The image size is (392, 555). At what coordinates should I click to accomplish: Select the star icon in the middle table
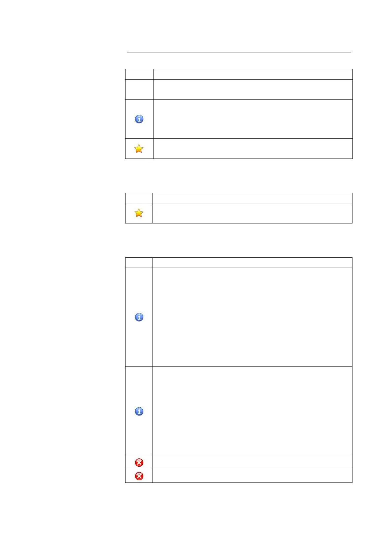139,213
